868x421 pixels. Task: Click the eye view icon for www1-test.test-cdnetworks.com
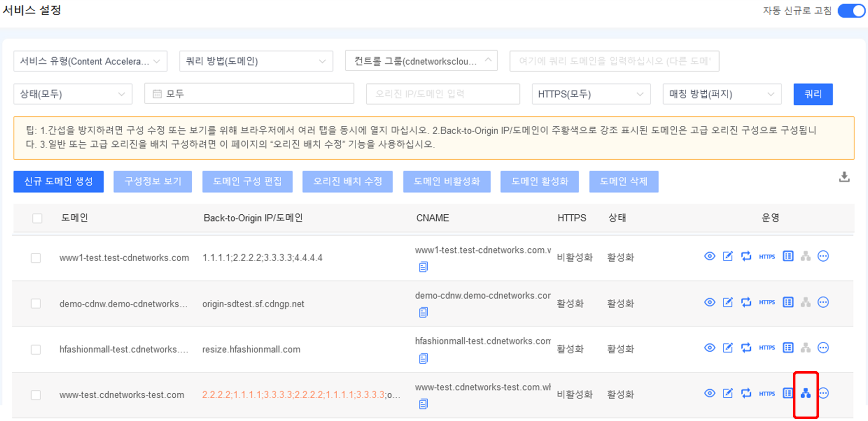point(709,256)
